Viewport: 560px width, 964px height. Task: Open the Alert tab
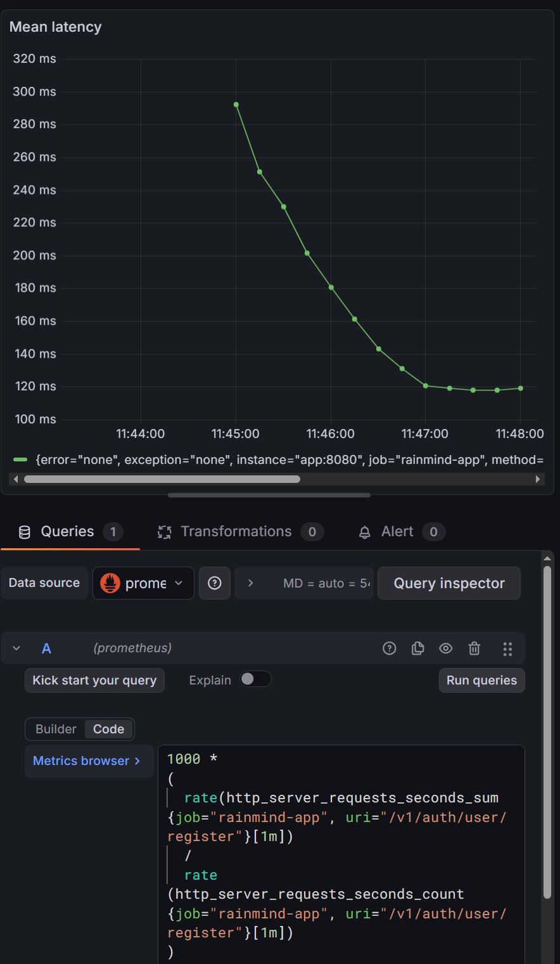pyautogui.click(x=397, y=531)
